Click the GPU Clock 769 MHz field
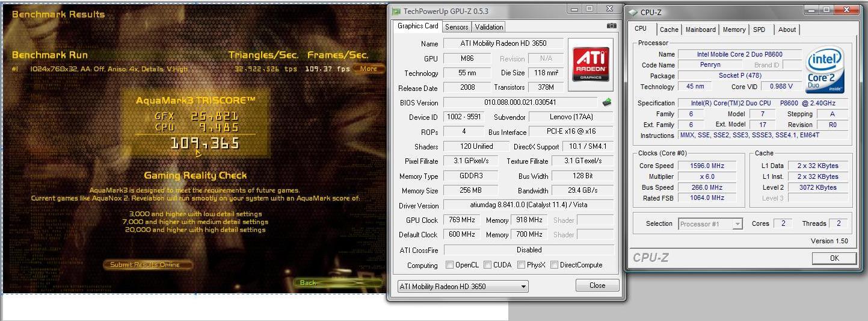 pos(462,220)
